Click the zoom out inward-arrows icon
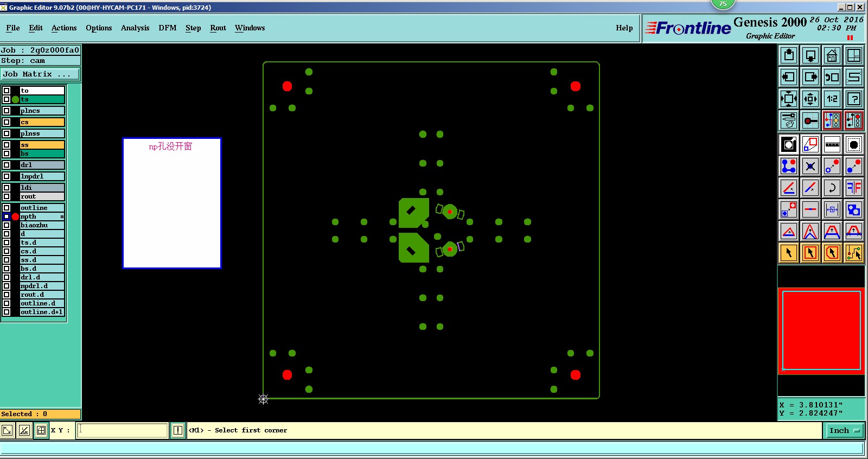This screenshot has width=868, height=459. click(x=810, y=99)
